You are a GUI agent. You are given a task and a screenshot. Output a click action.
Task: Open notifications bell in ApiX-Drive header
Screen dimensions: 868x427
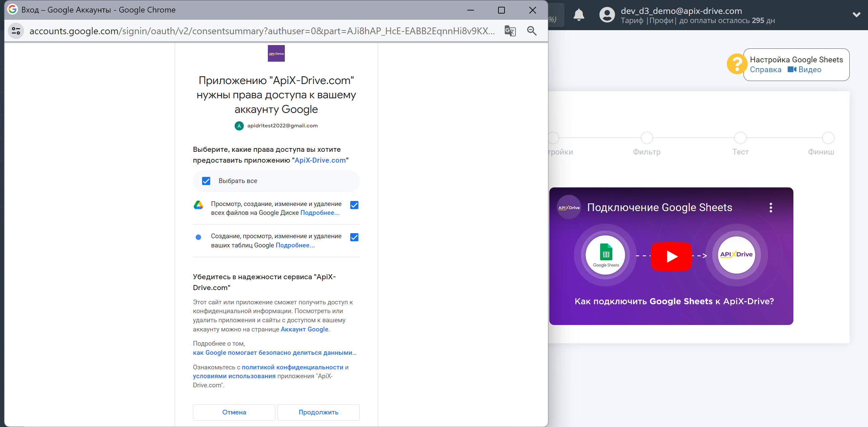point(579,15)
